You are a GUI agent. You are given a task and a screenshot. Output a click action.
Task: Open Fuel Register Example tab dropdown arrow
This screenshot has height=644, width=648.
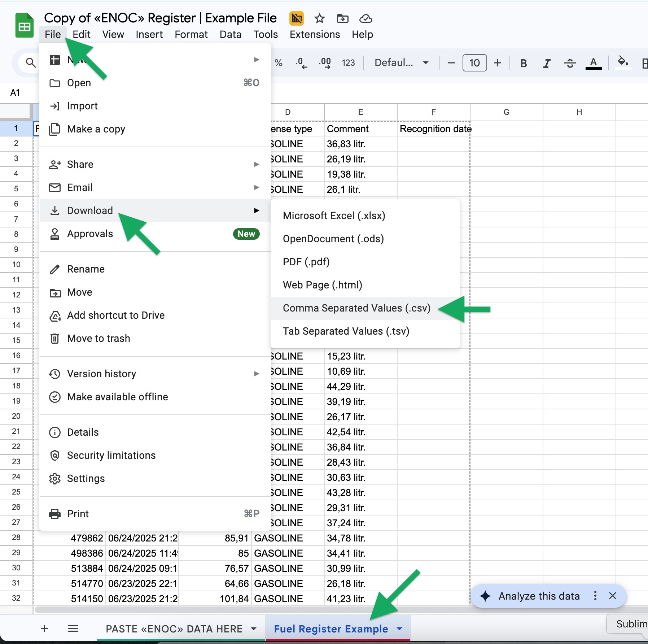tap(399, 629)
